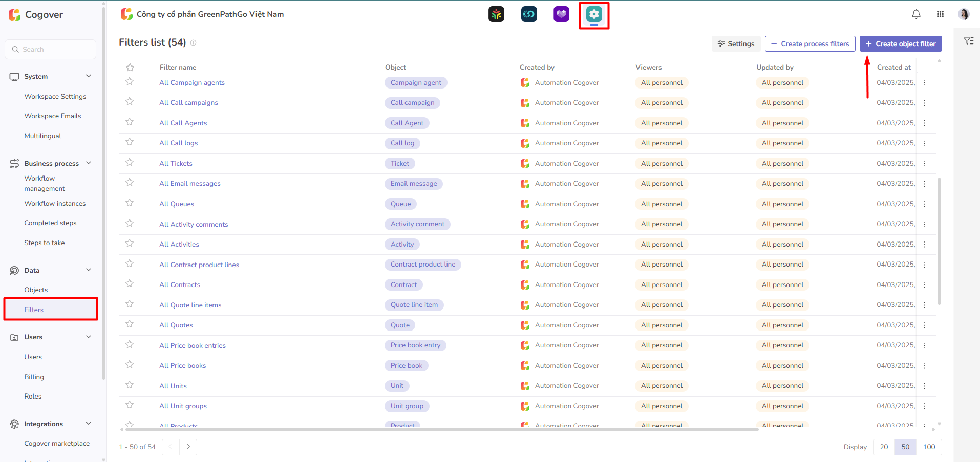The height and width of the screenshot is (462, 980).
Task: Open Workflow management in sidebar
Action: tap(45, 183)
